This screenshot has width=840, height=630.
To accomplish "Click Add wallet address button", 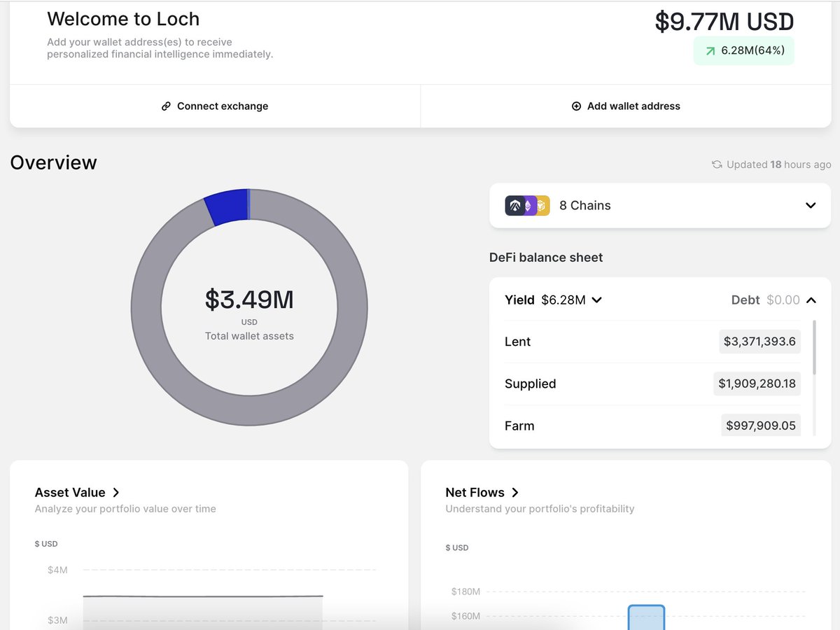I will pos(626,106).
